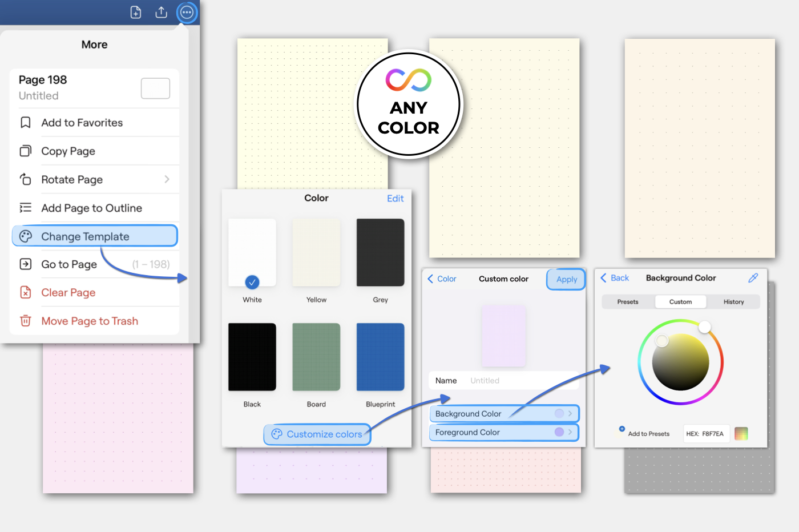Select the Blueprint color template
The height and width of the screenshot is (532, 799).
coord(380,357)
